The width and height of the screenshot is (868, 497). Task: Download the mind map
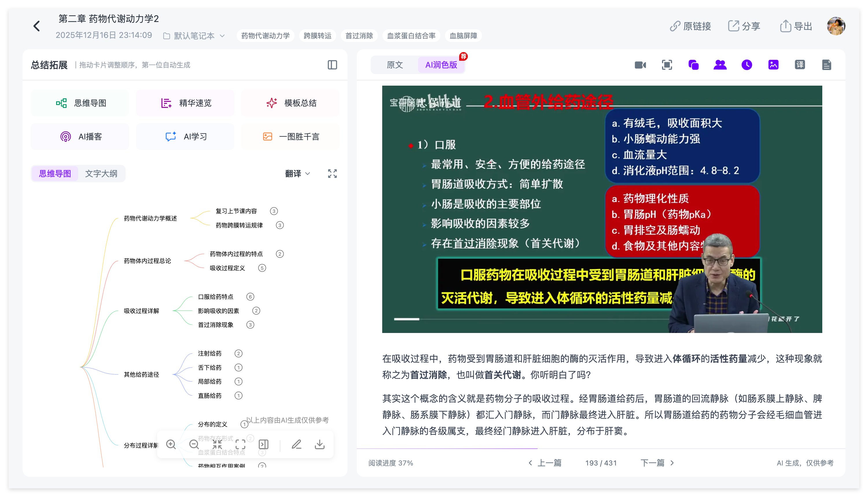(319, 444)
